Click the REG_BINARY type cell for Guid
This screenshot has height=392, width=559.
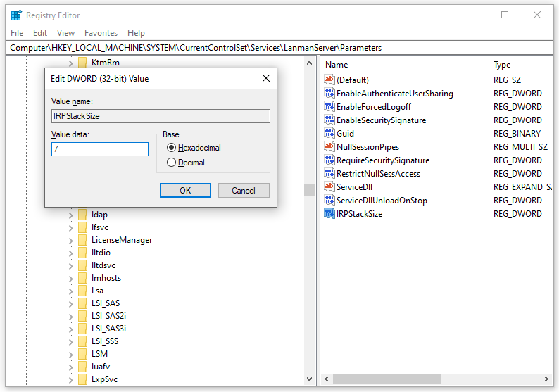[517, 133]
